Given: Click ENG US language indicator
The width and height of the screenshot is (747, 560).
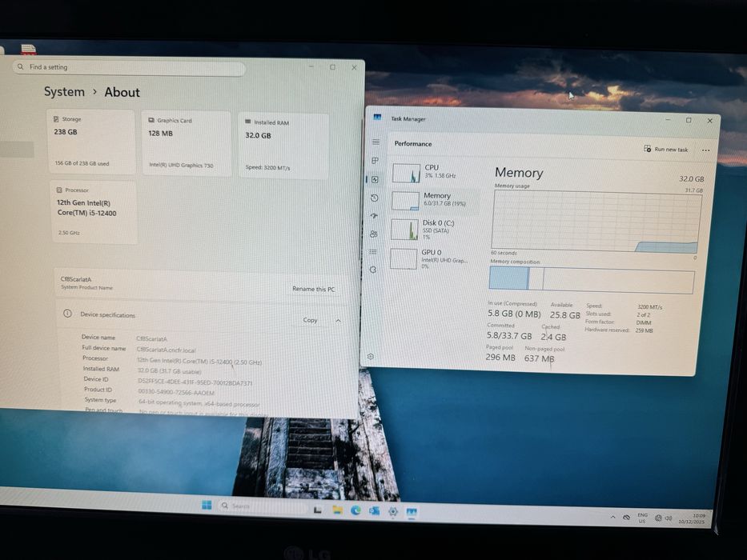Looking at the screenshot, I should 642,518.
